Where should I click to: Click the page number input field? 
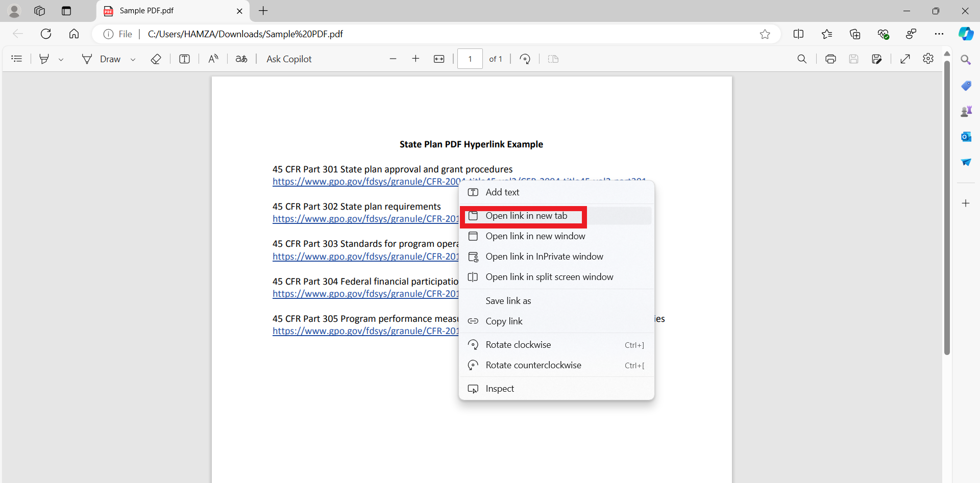[470, 59]
